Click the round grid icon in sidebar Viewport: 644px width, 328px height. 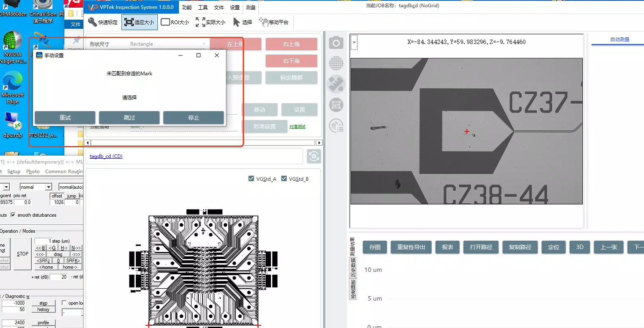tap(336, 63)
